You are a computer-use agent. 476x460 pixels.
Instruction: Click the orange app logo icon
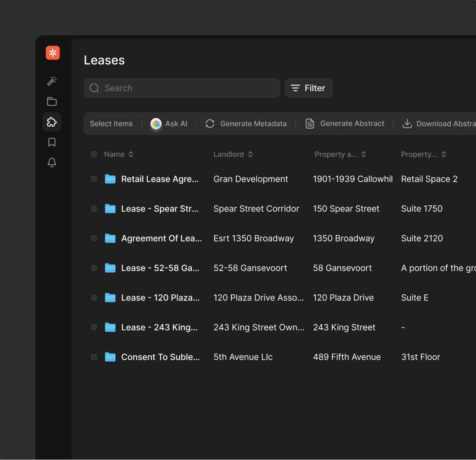click(x=52, y=53)
